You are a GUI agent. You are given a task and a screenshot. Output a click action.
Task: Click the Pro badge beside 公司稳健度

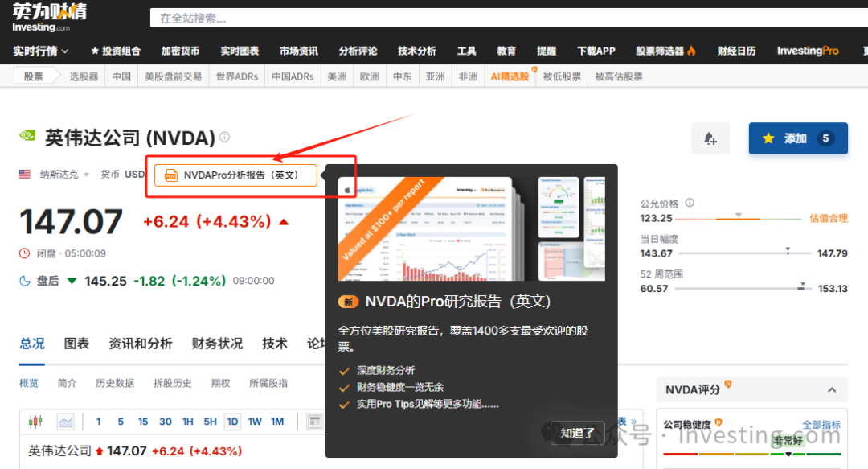[x=719, y=422]
